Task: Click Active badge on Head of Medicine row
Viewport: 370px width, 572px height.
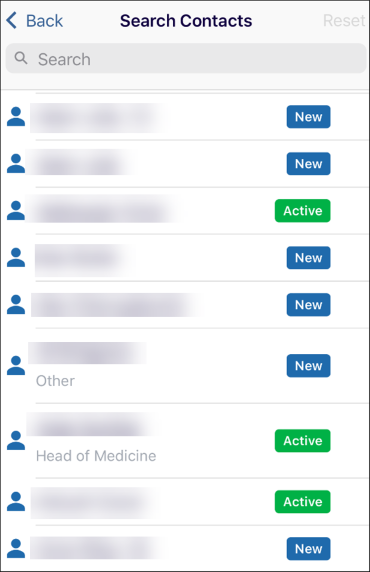Action: (x=302, y=441)
